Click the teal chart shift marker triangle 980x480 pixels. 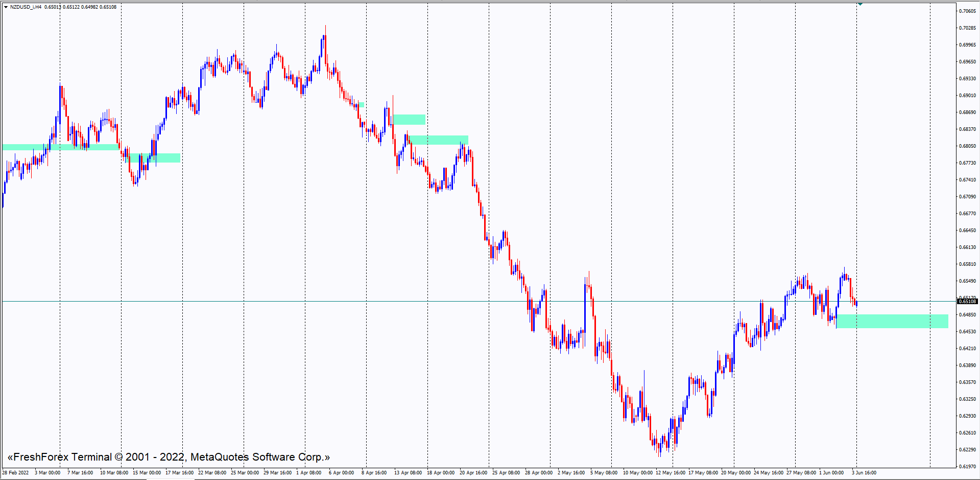pyautogui.click(x=861, y=4)
